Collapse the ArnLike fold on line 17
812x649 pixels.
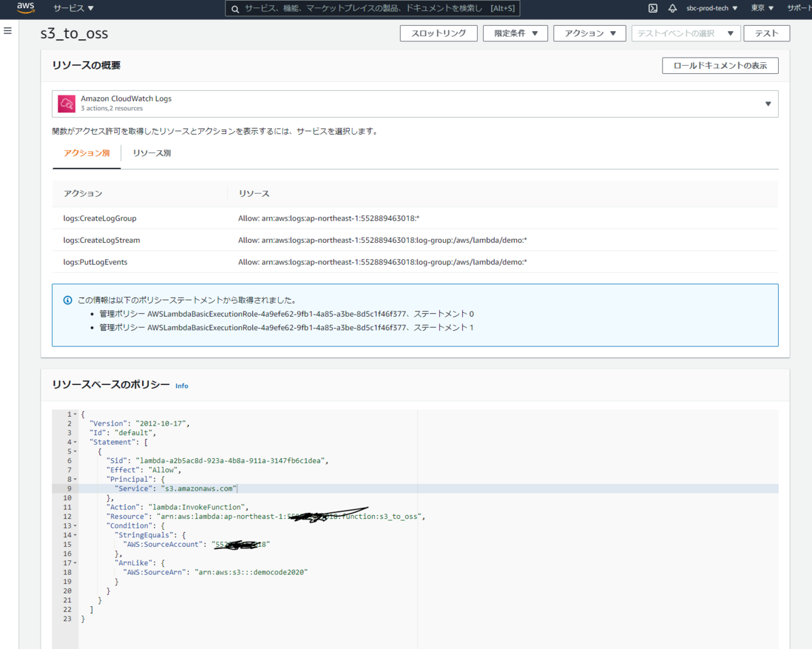coord(75,563)
